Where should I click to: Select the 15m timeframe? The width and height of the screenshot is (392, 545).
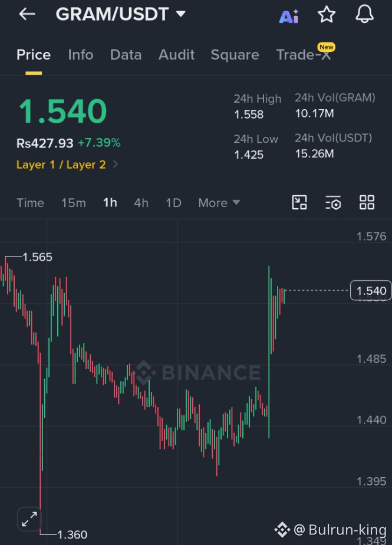pyautogui.click(x=73, y=203)
